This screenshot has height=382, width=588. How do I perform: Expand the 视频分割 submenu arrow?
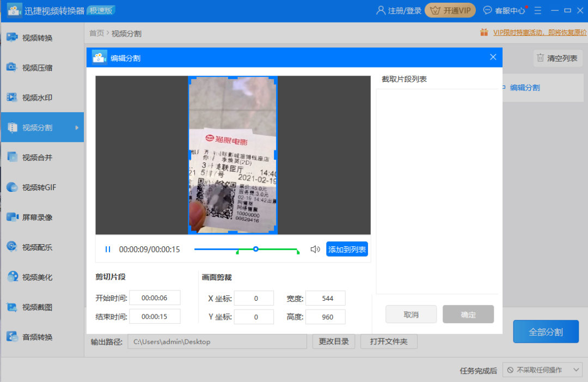(x=77, y=128)
